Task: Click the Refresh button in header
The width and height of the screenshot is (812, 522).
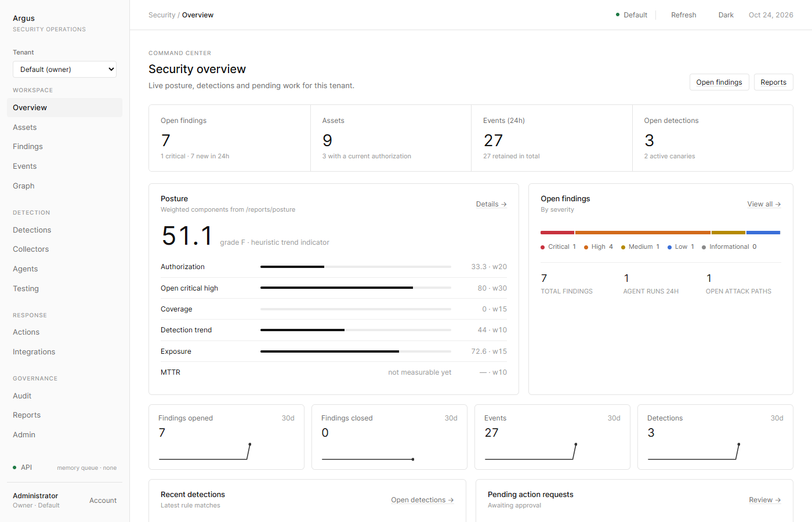Action: pyautogui.click(x=683, y=15)
